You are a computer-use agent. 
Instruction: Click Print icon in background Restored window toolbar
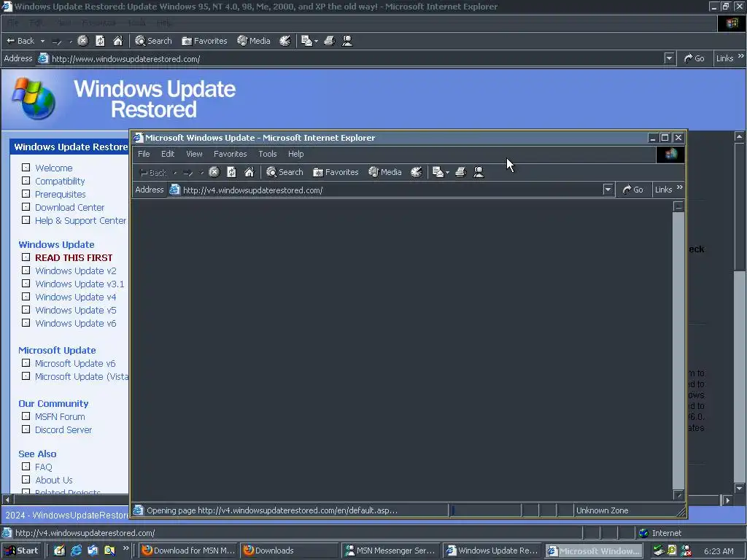click(329, 41)
